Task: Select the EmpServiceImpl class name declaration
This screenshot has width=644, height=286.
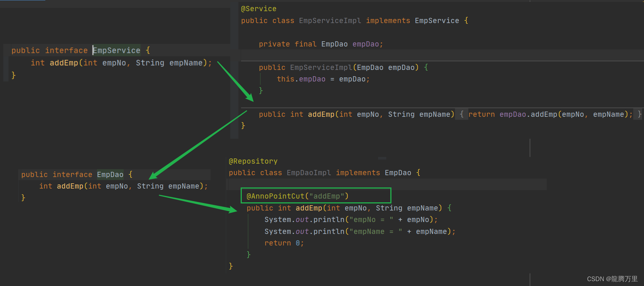Action: click(x=330, y=20)
